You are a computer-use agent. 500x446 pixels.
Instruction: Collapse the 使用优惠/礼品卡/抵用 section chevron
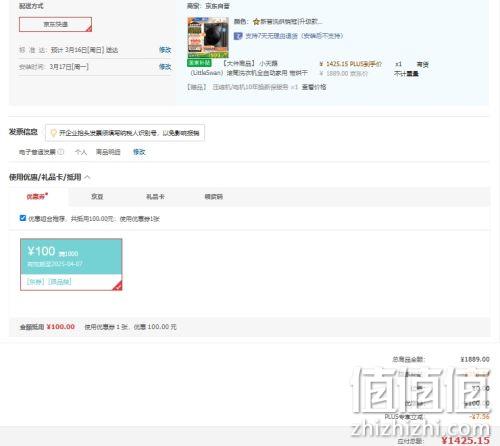pyautogui.click(x=87, y=177)
